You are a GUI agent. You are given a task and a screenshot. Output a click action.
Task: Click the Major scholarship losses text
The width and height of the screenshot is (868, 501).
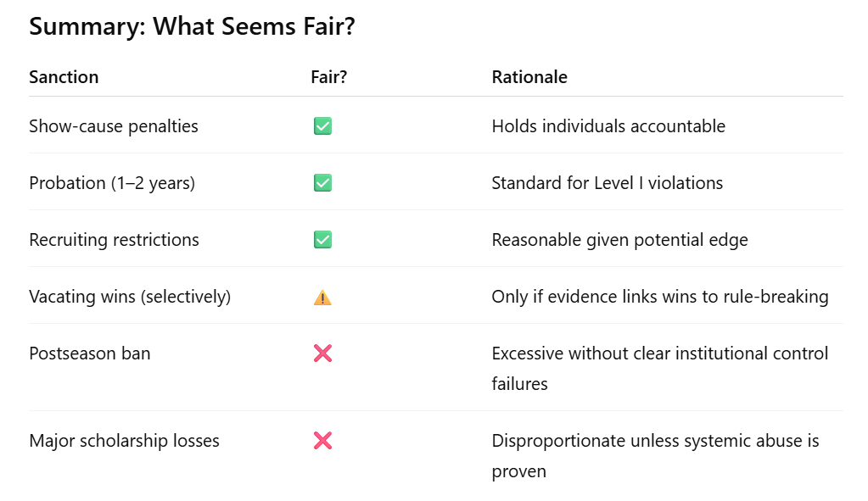pos(124,441)
